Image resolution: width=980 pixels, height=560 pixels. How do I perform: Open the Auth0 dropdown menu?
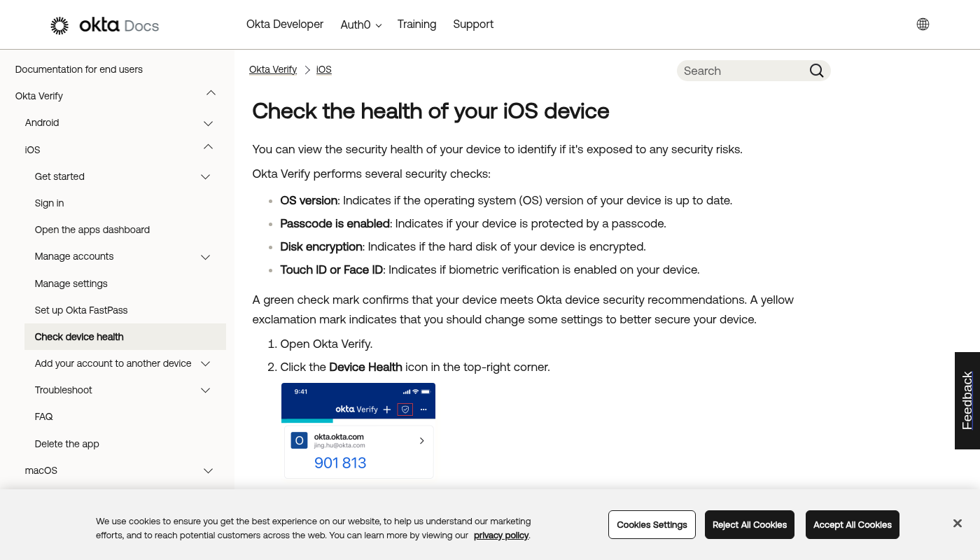tap(360, 25)
